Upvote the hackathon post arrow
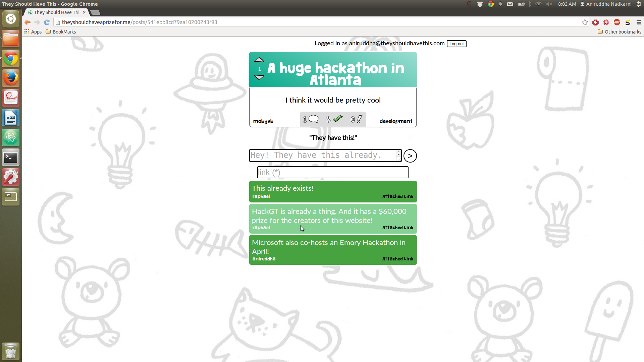This screenshot has width=644, height=362. coord(259,60)
